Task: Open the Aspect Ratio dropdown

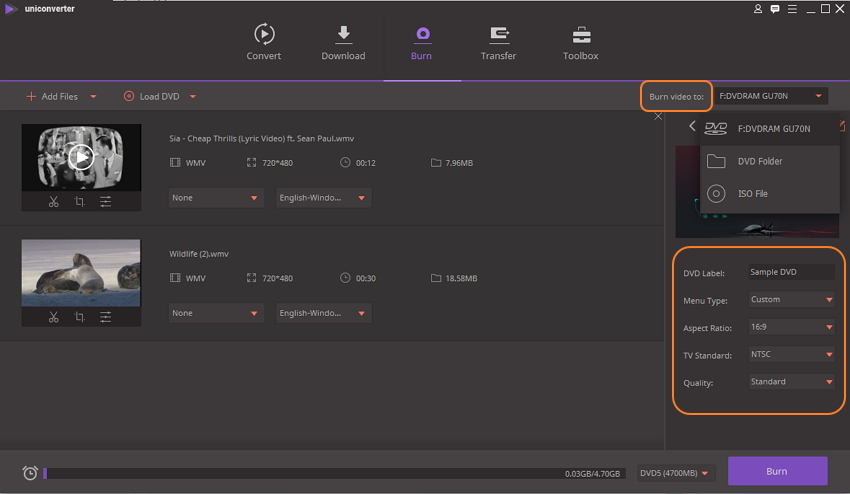Action: click(791, 327)
